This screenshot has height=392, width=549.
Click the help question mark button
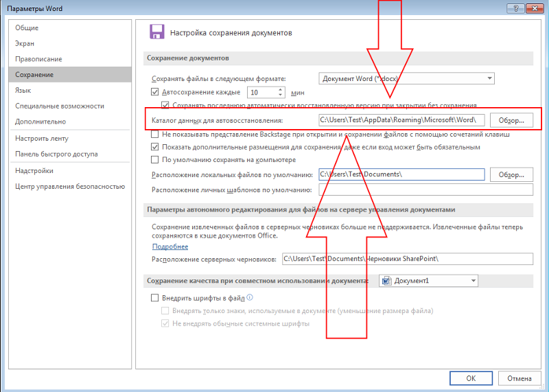(x=515, y=8)
